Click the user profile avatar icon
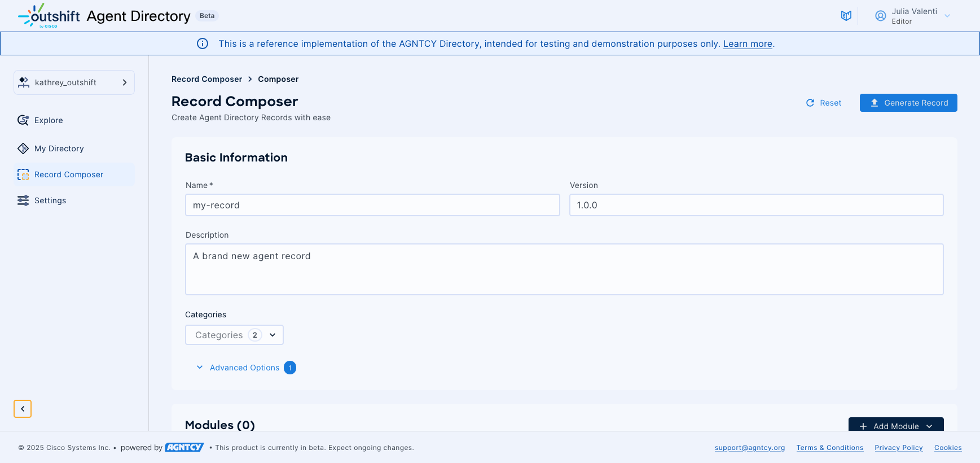The width and height of the screenshot is (980, 463). [x=880, y=16]
